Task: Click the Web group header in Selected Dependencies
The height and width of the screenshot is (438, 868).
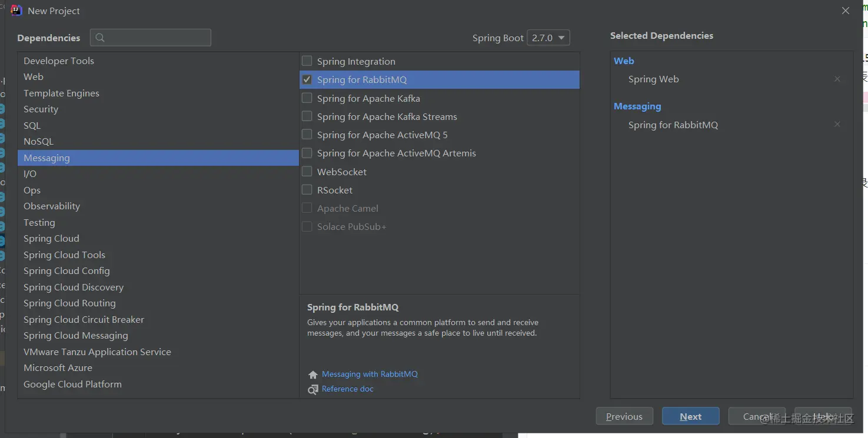Action: [624, 61]
